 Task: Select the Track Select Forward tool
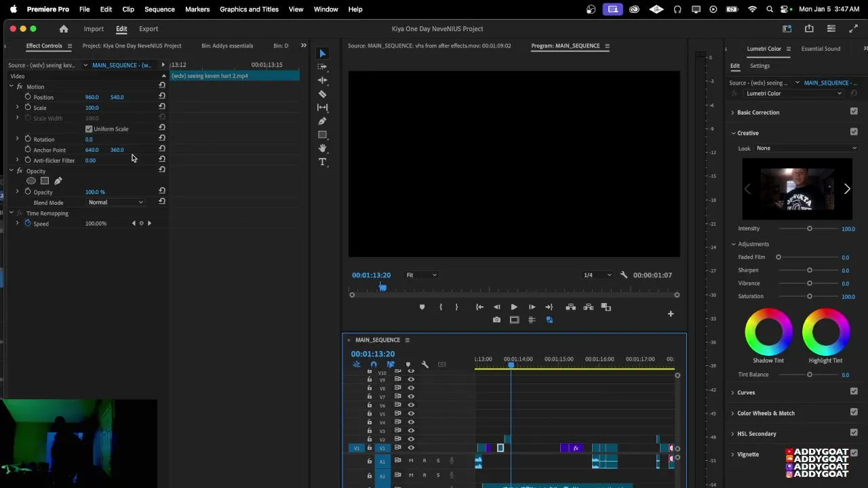322,66
